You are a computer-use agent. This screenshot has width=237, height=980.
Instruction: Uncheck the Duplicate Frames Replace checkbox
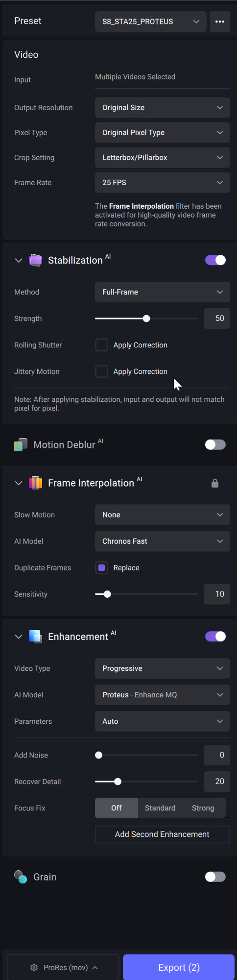point(101,567)
